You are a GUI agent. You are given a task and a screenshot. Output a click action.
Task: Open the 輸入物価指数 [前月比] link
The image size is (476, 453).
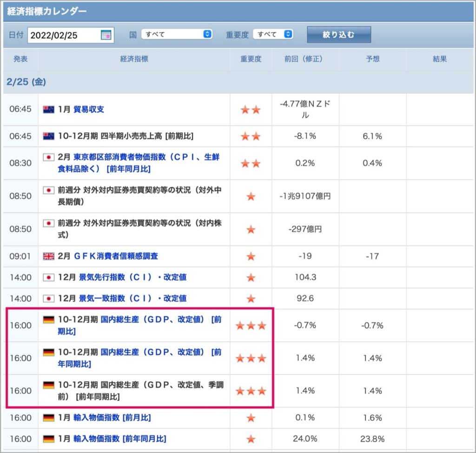(112, 418)
